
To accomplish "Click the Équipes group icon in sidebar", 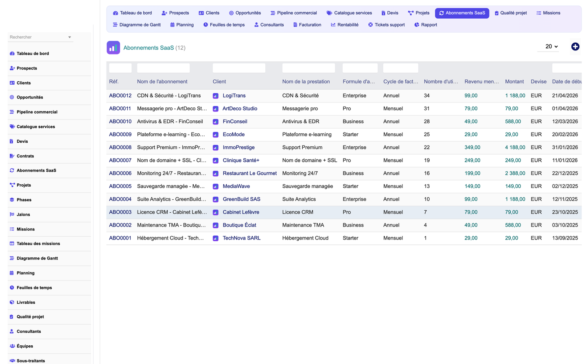I will [x=12, y=346].
